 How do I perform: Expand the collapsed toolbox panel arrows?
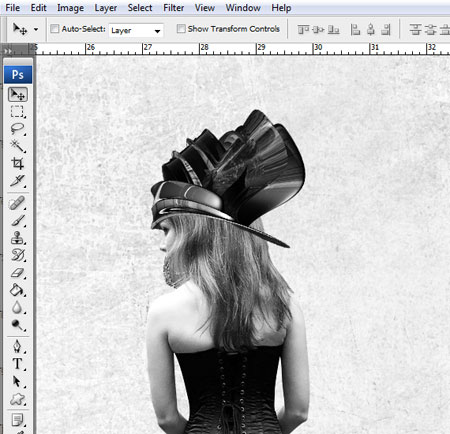pos(7,51)
